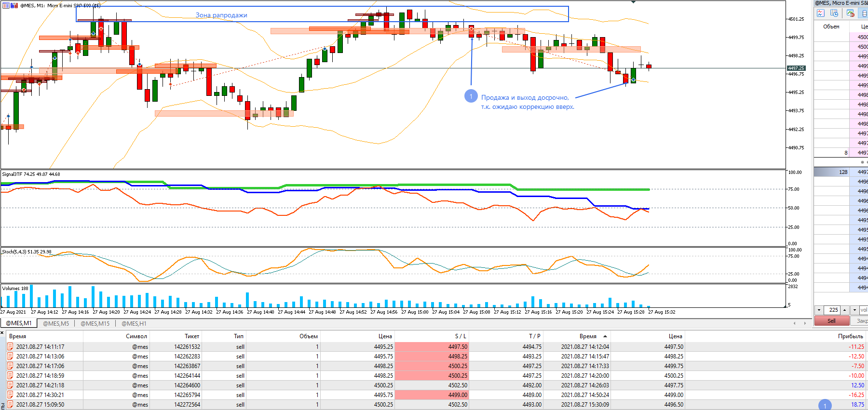Open the dropdown arrow beside the vol field
Viewport: 868px width, 410px height.
[854, 310]
